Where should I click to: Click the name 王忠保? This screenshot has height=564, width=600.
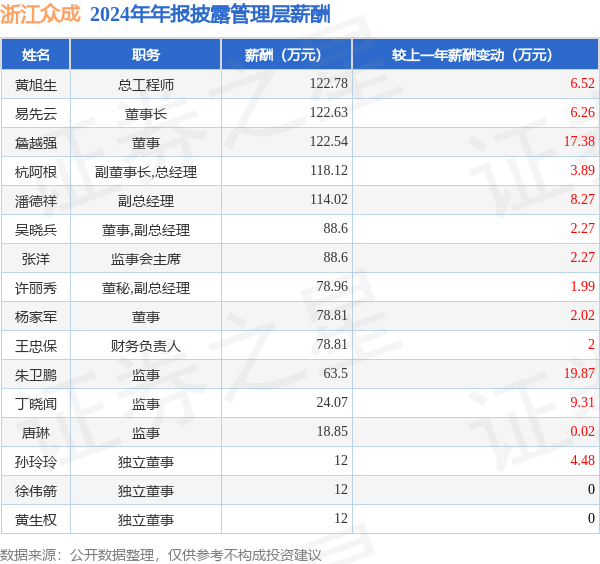(x=36, y=346)
